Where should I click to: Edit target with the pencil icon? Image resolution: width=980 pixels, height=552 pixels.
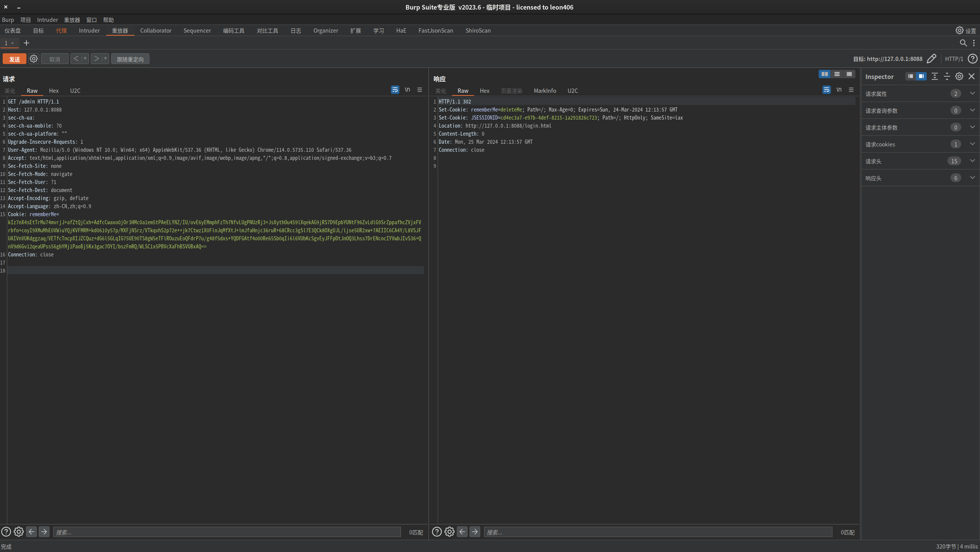tap(931, 59)
